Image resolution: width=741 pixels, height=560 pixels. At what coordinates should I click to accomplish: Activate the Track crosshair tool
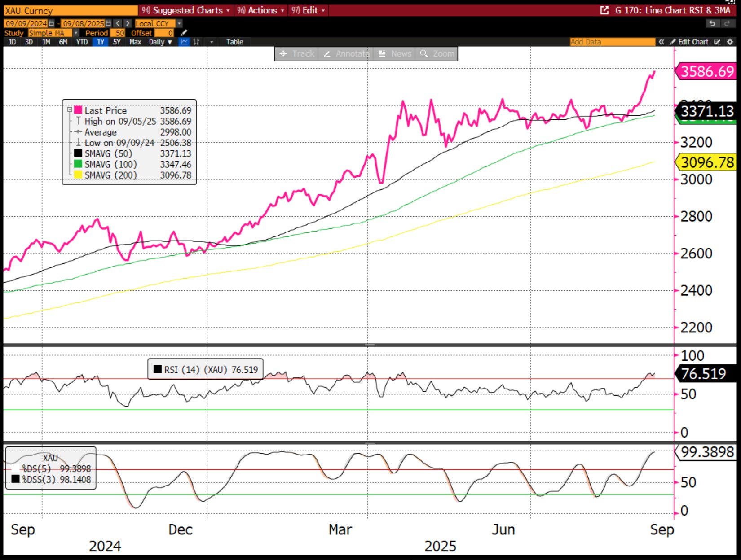pos(296,54)
